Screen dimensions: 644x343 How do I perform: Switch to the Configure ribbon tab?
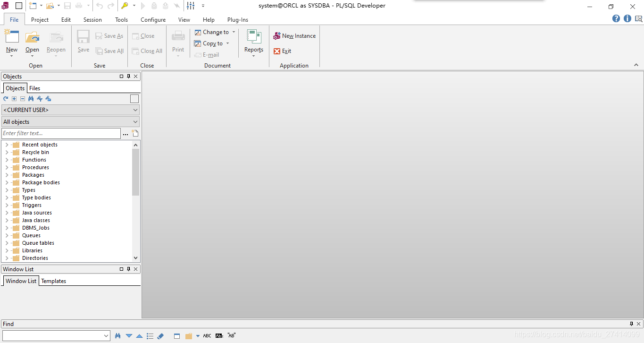153,20
